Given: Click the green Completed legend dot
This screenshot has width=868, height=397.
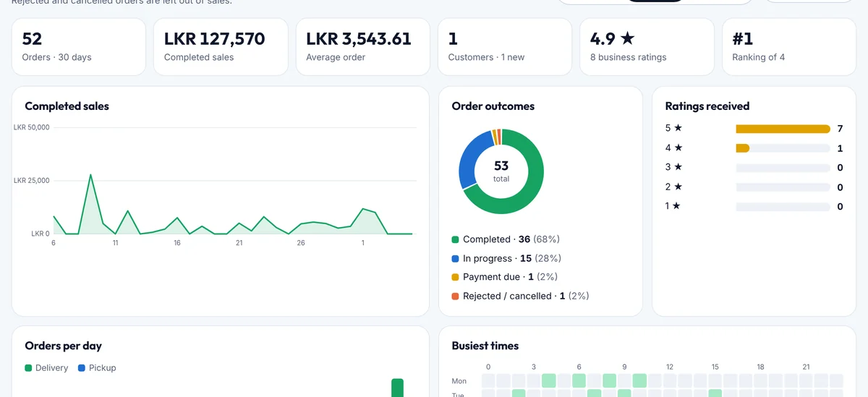Looking at the screenshot, I should 455,239.
